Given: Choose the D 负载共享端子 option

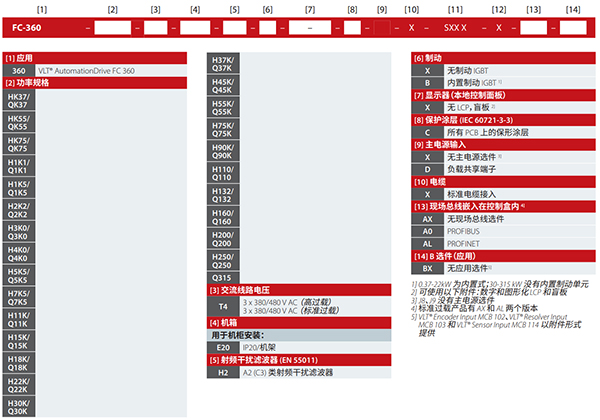Looking at the screenshot, I should point(428,169).
